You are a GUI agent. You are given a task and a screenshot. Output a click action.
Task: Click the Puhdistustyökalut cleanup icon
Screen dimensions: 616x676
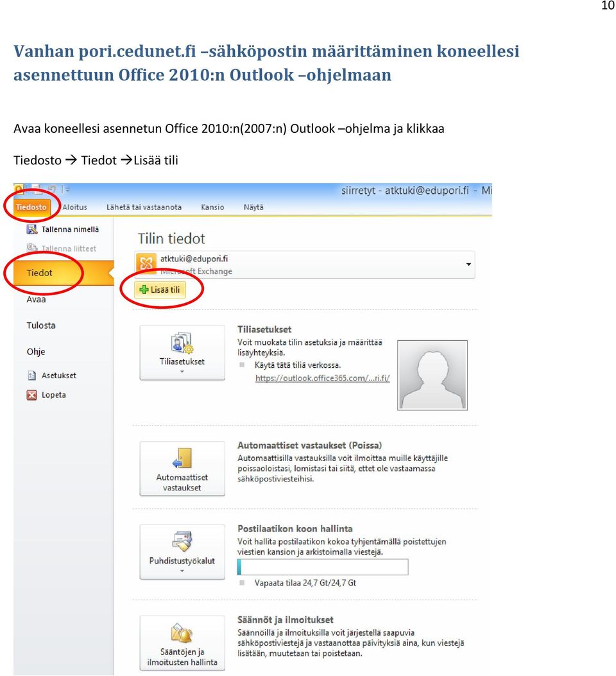click(182, 541)
